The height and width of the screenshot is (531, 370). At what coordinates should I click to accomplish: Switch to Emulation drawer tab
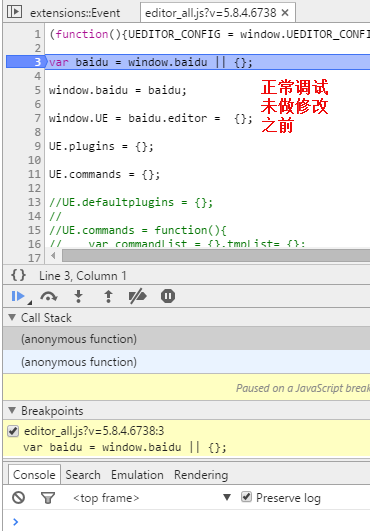pyautogui.click(x=137, y=474)
